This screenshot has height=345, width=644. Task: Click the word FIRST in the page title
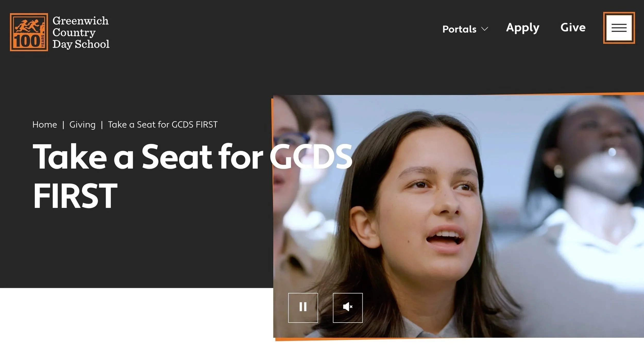click(x=75, y=196)
